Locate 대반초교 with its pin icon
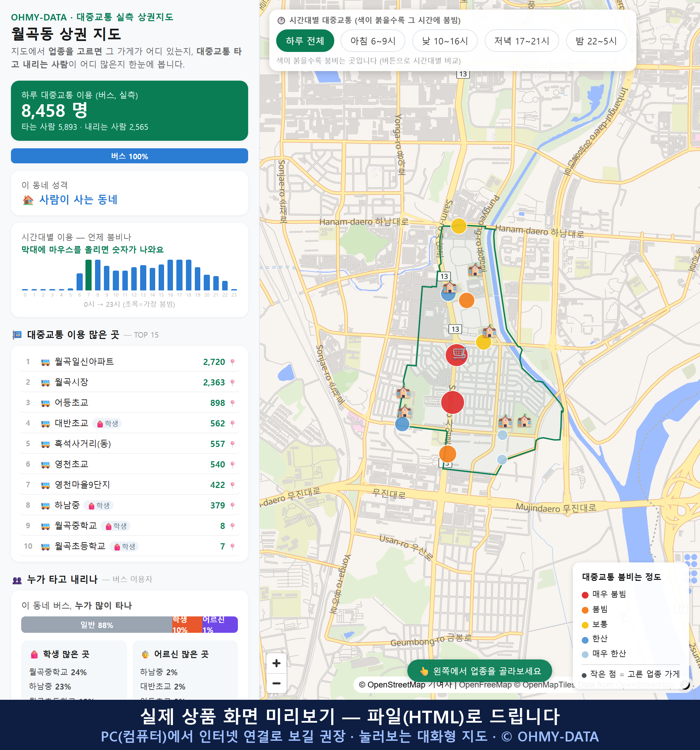Image resolution: width=700 pixels, height=750 pixels. (x=232, y=423)
